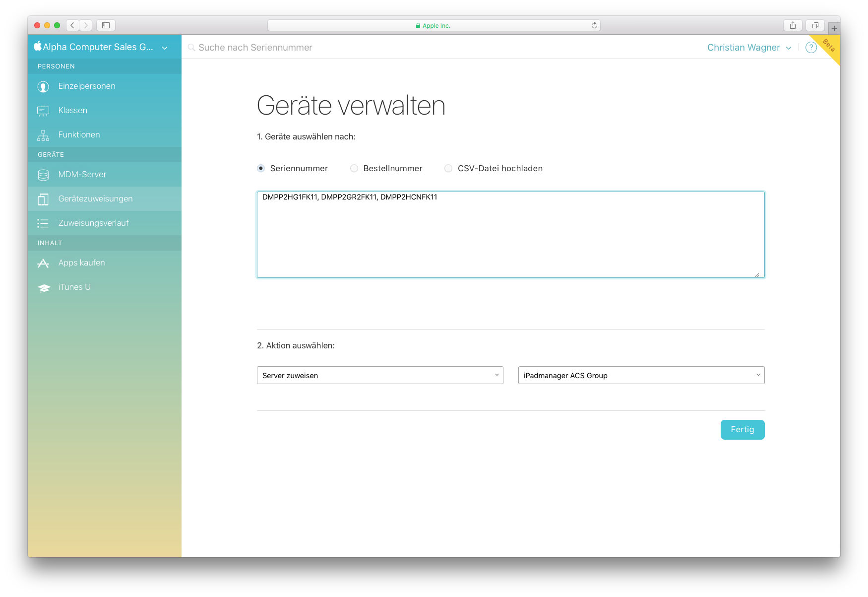Click the Safari address bar
The height and width of the screenshot is (597, 868).
tap(434, 25)
